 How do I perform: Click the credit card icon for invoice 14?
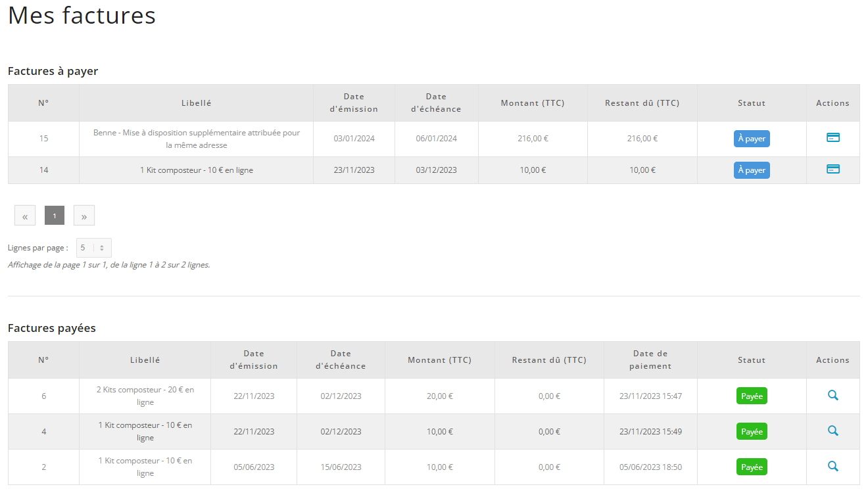pos(832,169)
